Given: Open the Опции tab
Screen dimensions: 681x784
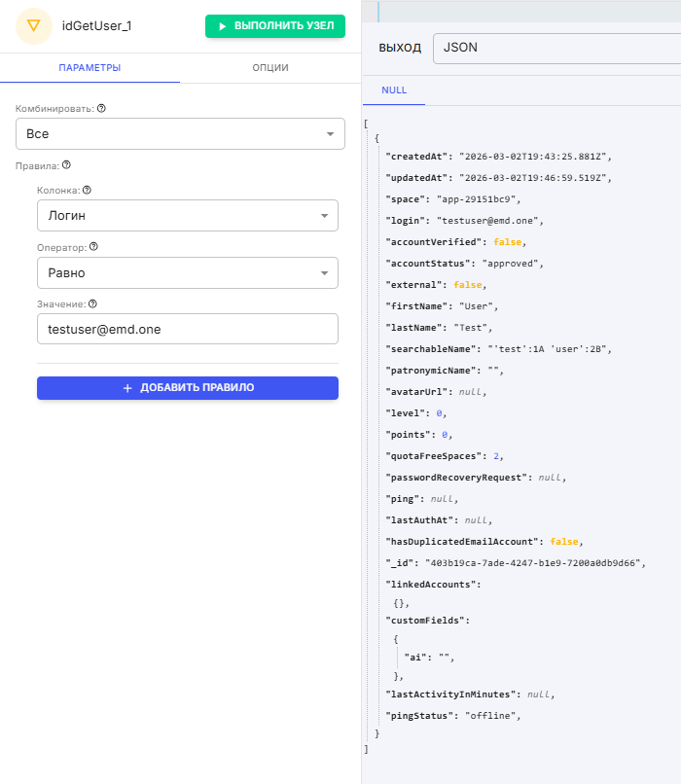Looking at the screenshot, I should (x=269, y=68).
